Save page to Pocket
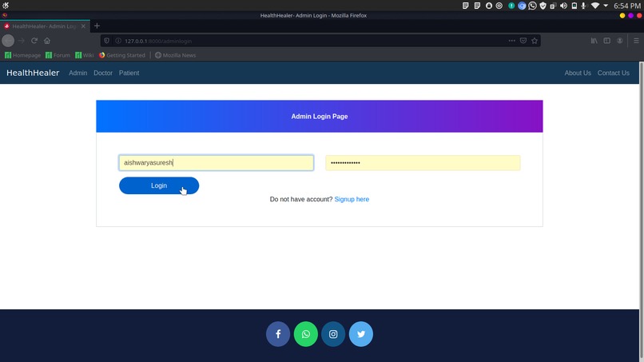This screenshot has height=362, width=644. pos(523,41)
